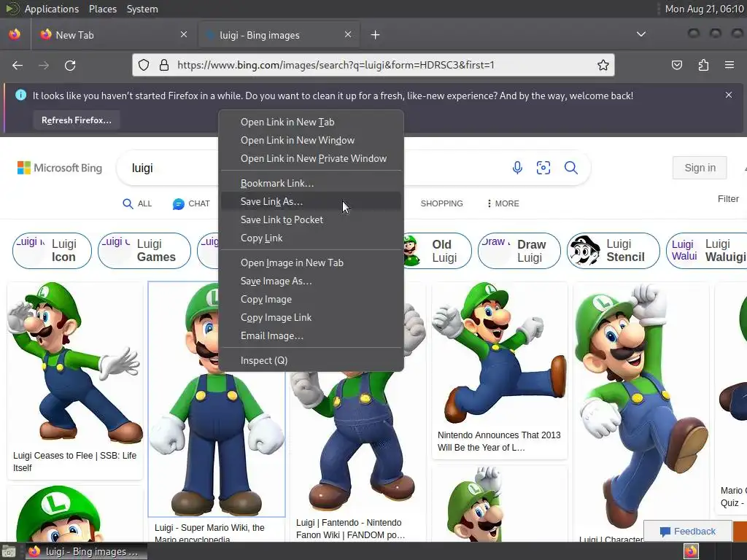
Task: Select the Luigi Stencil suggestion chip
Action: click(x=613, y=251)
